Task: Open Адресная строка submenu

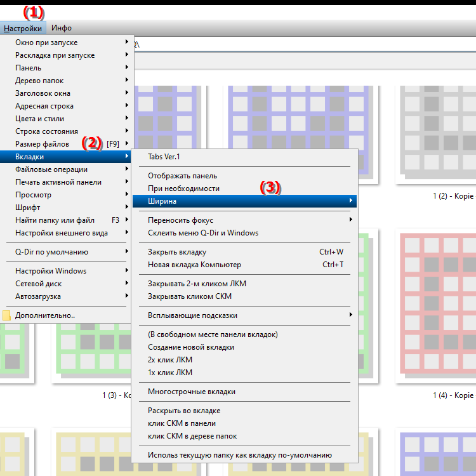Action: 66,106
